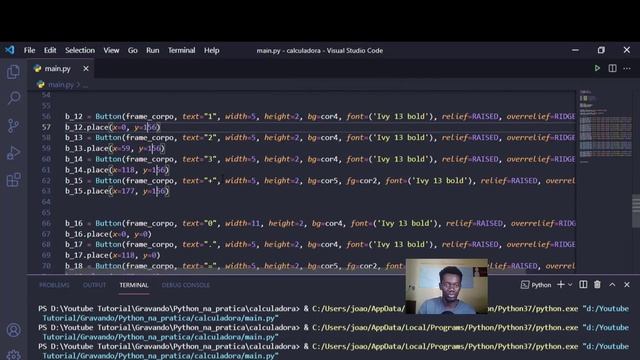
Task: Click the b_16 Button definition line
Action: coord(320,223)
